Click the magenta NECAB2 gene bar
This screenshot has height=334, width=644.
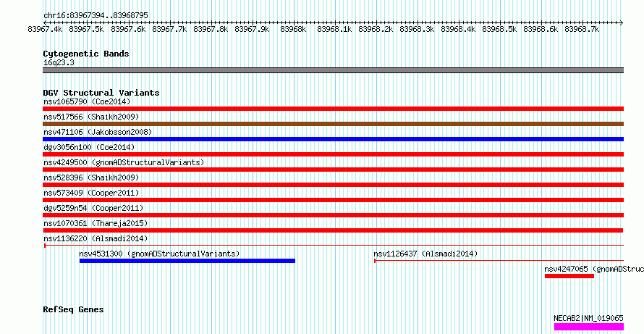[x=589, y=327]
